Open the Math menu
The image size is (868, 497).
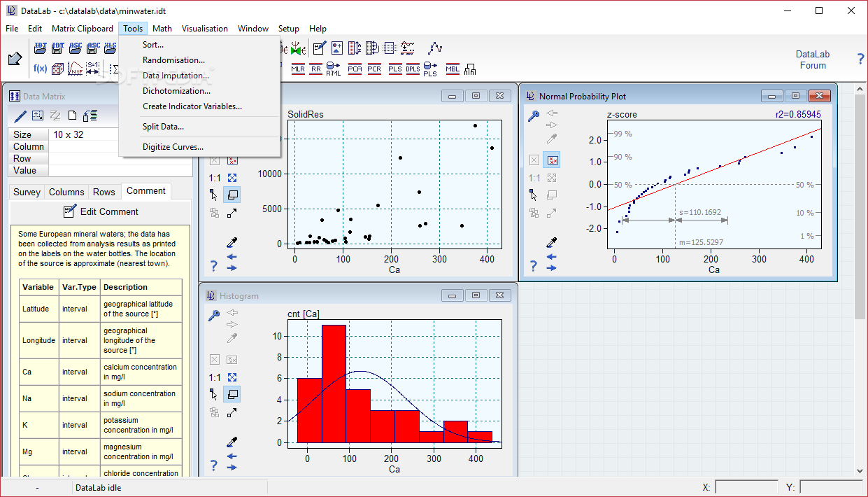point(162,29)
